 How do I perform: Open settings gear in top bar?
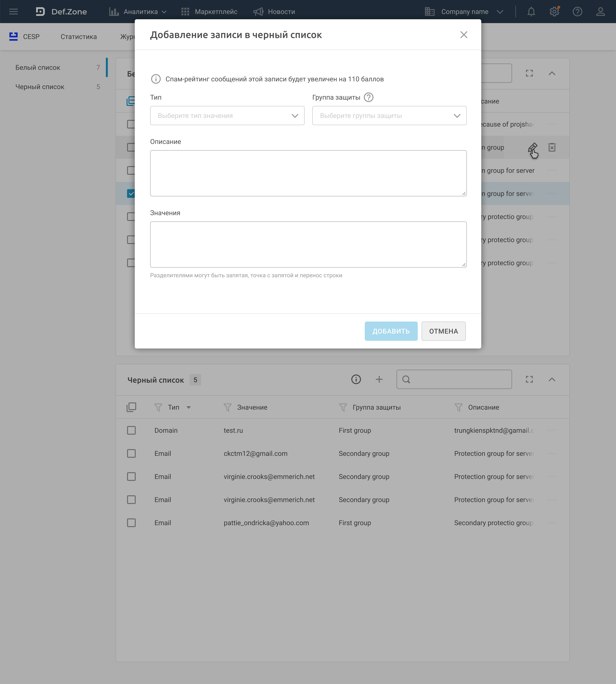pos(554,12)
